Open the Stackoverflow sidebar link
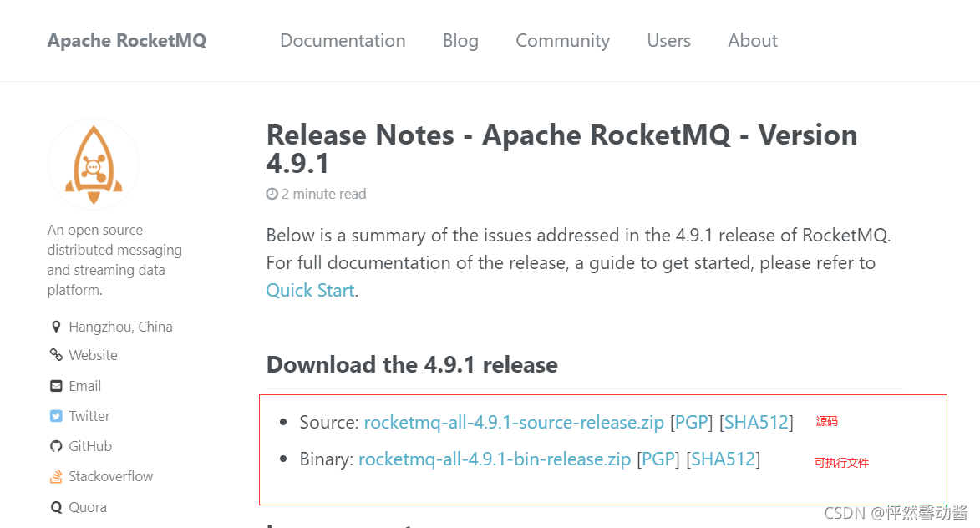The image size is (980, 528). click(111, 476)
